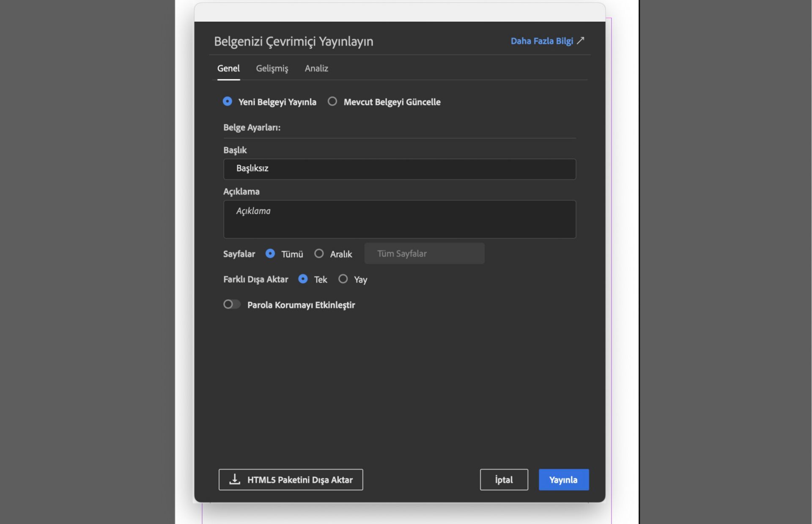Click the Başlık title input field
This screenshot has width=812, height=524.
[x=399, y=169]
